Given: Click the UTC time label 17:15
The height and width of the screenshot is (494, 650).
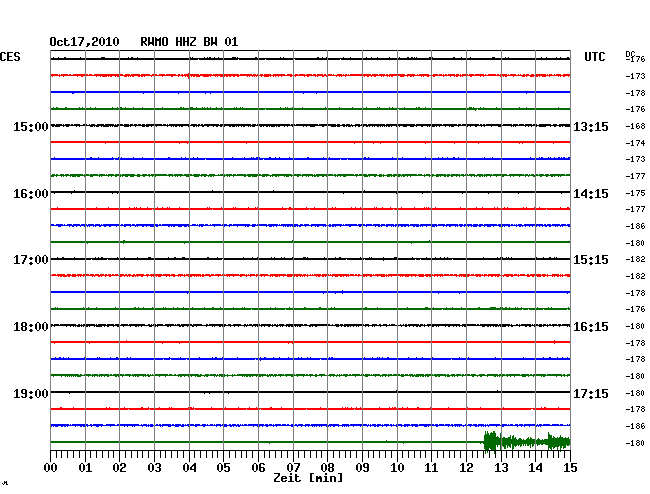Looking at the screenshot, I should click(591, 393).
